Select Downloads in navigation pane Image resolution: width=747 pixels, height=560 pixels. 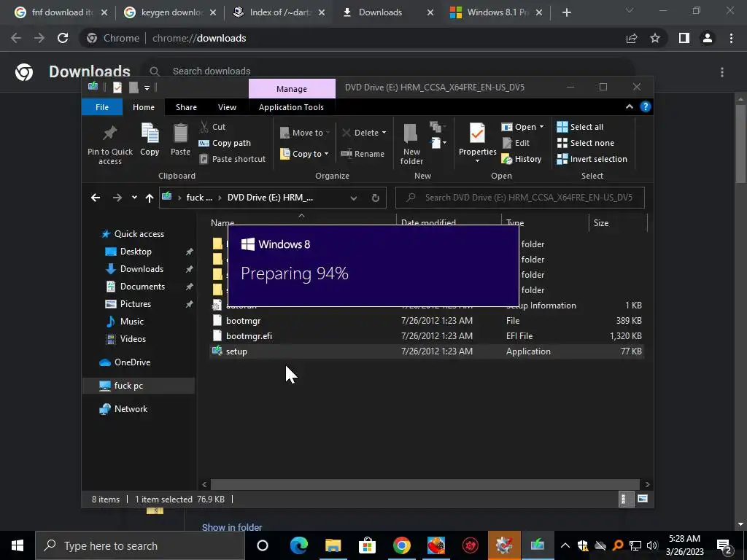point(142,269)
